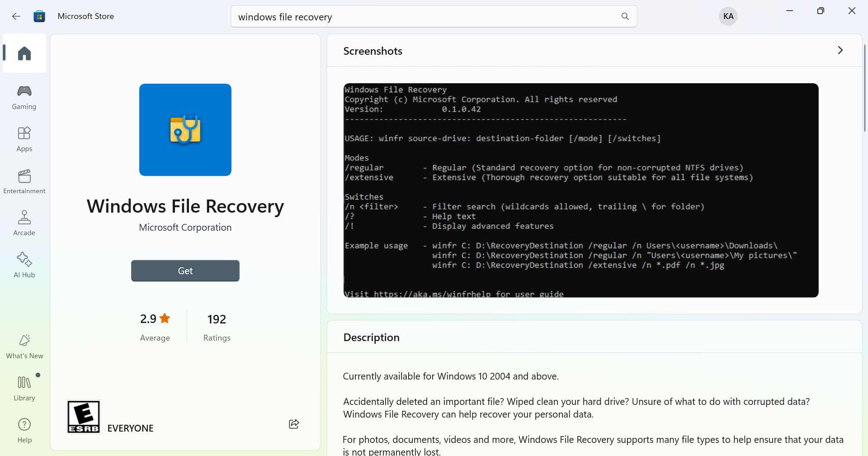Open the AI Hub page
This screenshot has width=868, height=456.
pos(24,266)
